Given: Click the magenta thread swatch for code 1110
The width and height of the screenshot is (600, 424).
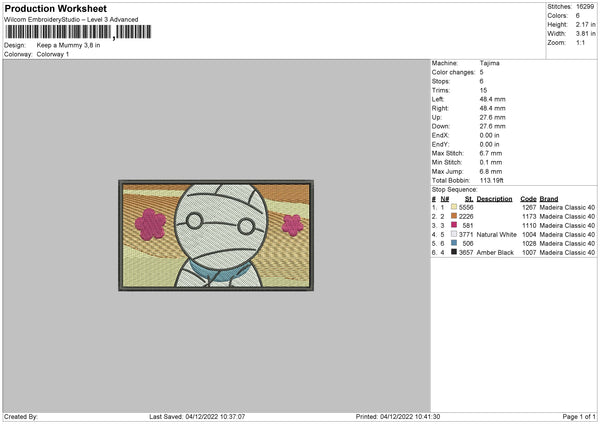Looking at the screenshot, I should point(454,225).
